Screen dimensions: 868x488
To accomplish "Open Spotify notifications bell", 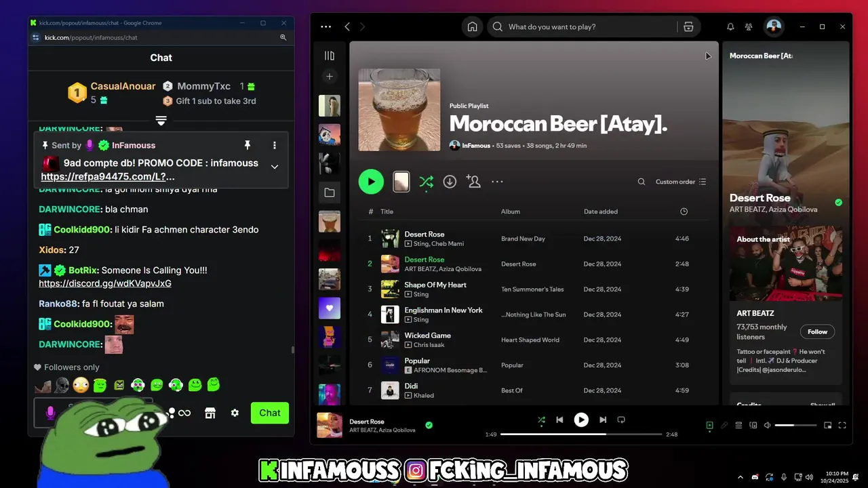I will (730, 27).
